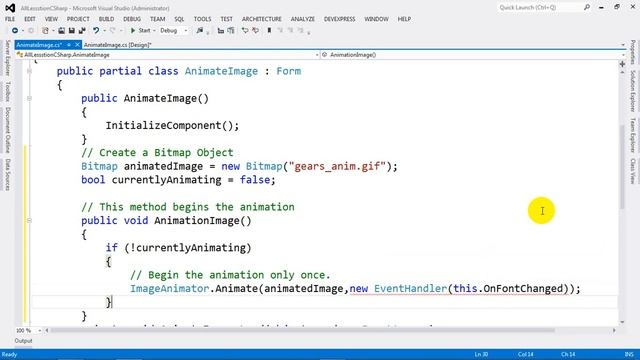Click the decrease indent toolbar icon
The image size is (640, 360).
221,31
